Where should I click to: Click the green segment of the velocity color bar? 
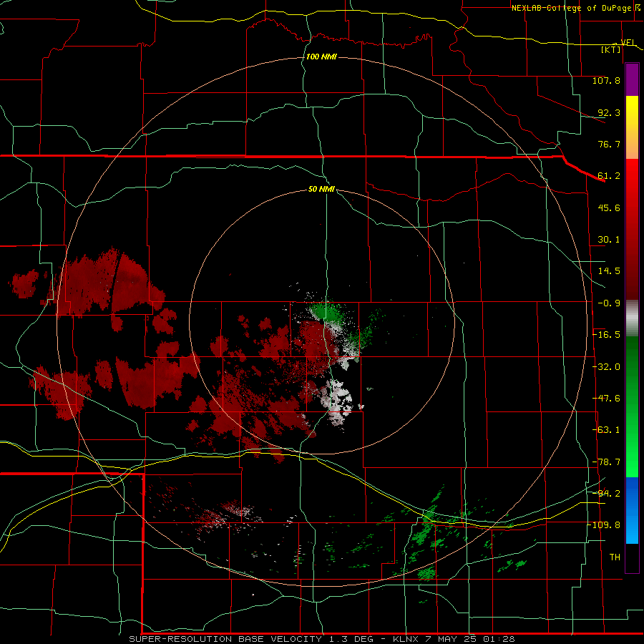coord(632,407)
